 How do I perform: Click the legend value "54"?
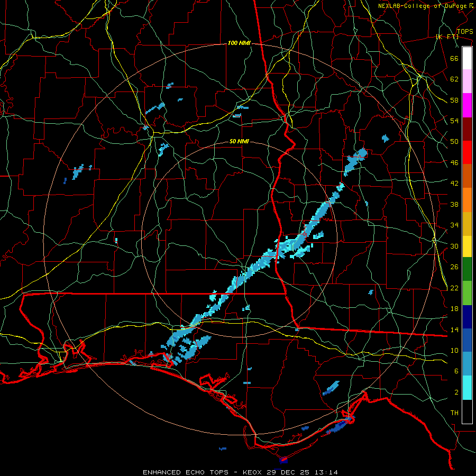coord(454,121)
